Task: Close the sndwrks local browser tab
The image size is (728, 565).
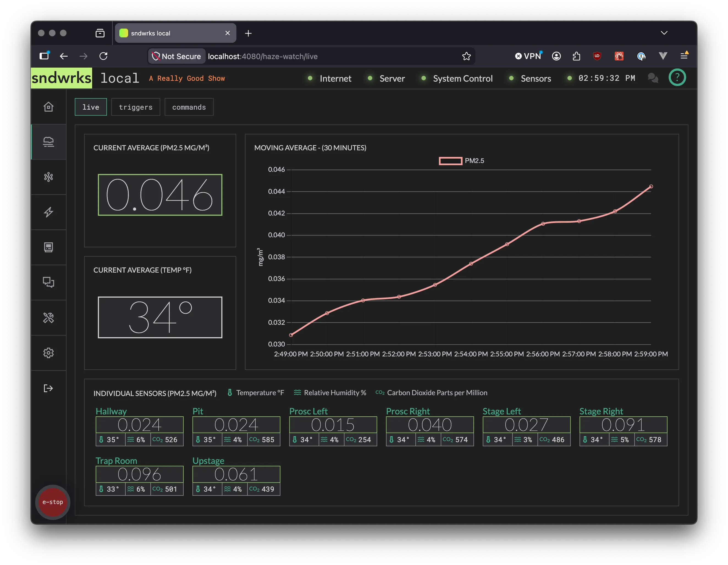Action: (x=228, y=33)
